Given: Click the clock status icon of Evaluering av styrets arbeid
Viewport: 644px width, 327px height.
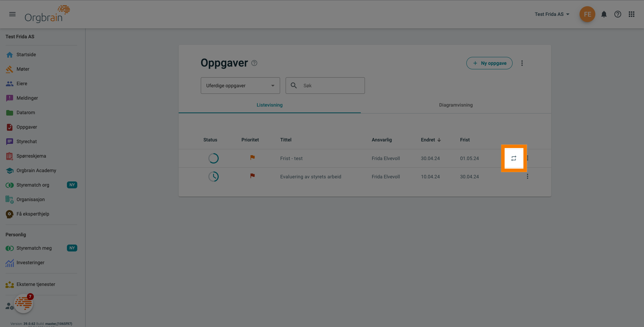Looking at the screenshot, I should point(214,177).
